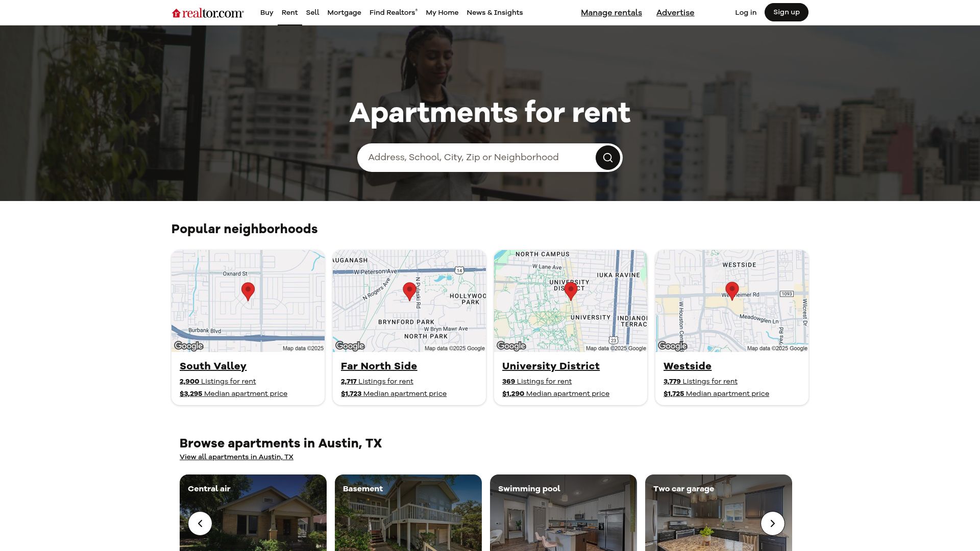This screenshot has height=551, width=980.
Task: Click the magnifier search button
Action: click(x=607, y=158)
